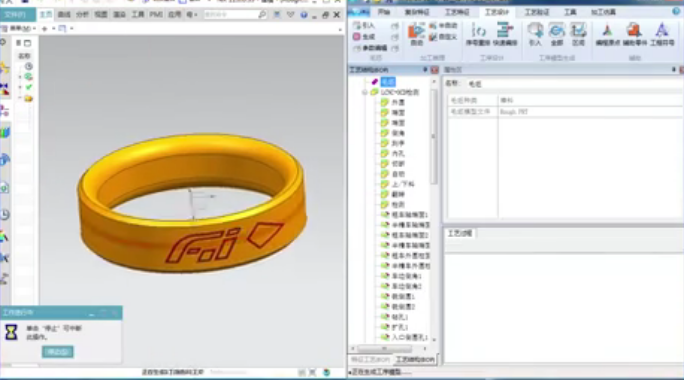Click the BOM tree vertical scrollbar

(434, 136)
